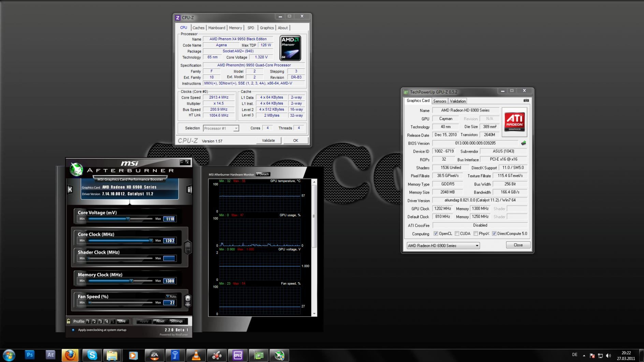Toggle Auto fan speed in Afterburner
The image size is (644, 362).
[x=171, y=296]
